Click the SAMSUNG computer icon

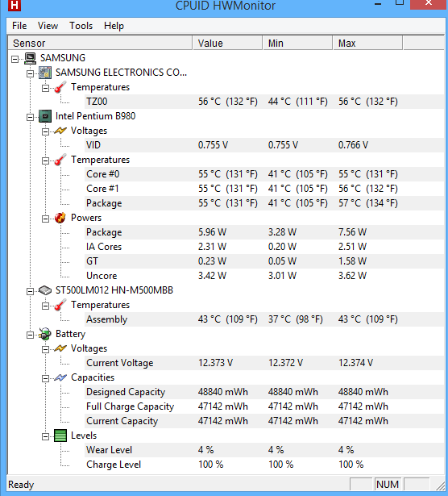point(31,58)
